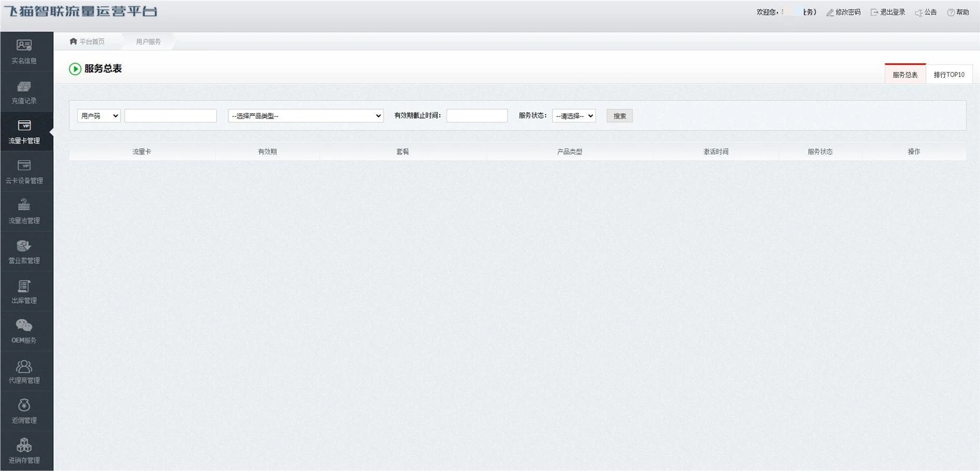The height and width of the screenshot is (471, 980).
Task: Expand the 选择产品类型 dropdown
Action: (306, 116)
